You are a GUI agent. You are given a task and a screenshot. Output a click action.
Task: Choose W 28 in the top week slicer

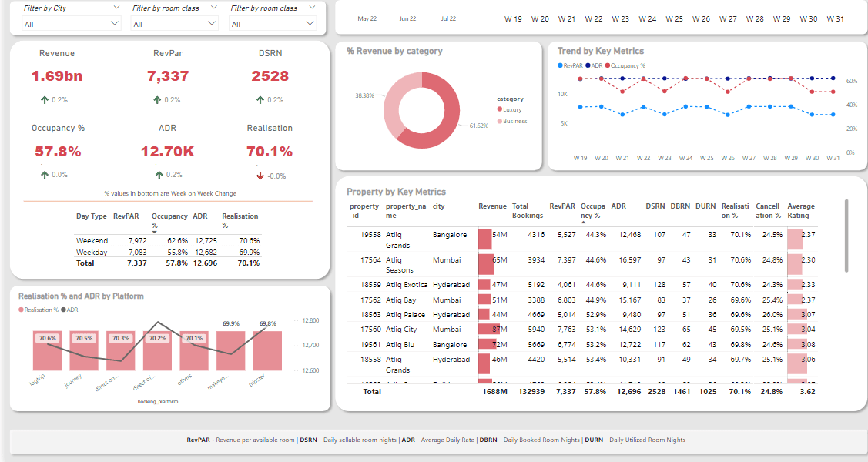[x=755, y=18]
